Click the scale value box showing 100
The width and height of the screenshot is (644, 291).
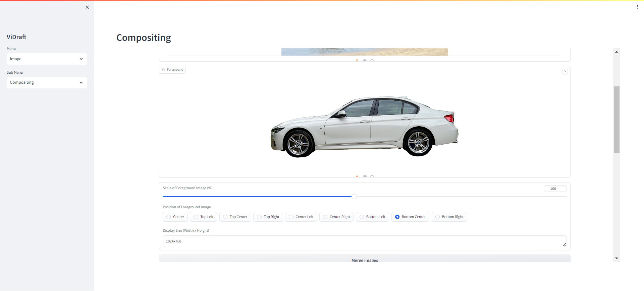(555, 189)
